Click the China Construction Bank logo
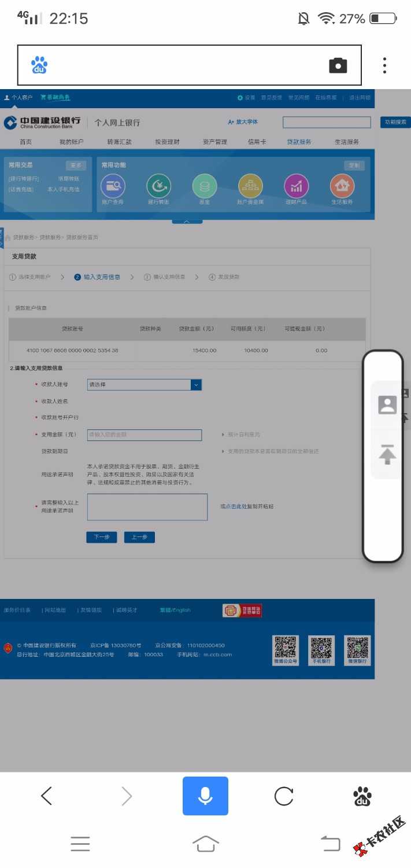 [x=42, y=122]
